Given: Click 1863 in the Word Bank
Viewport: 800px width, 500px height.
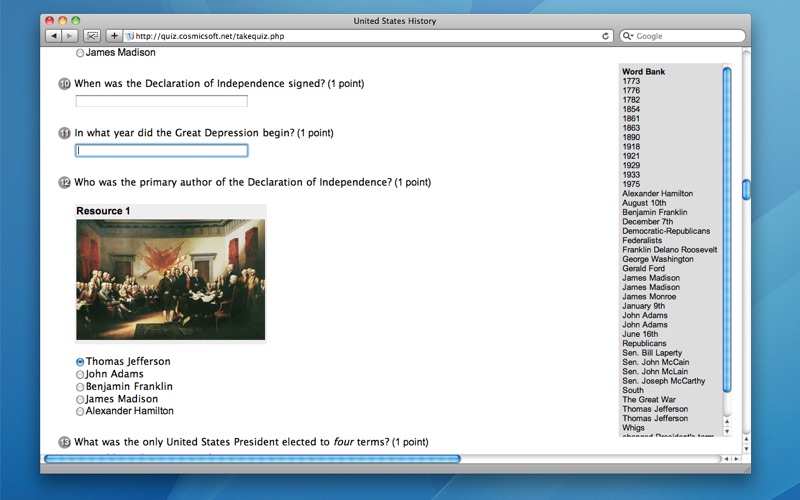Looking at the screenshot, I should coord(631,128).
